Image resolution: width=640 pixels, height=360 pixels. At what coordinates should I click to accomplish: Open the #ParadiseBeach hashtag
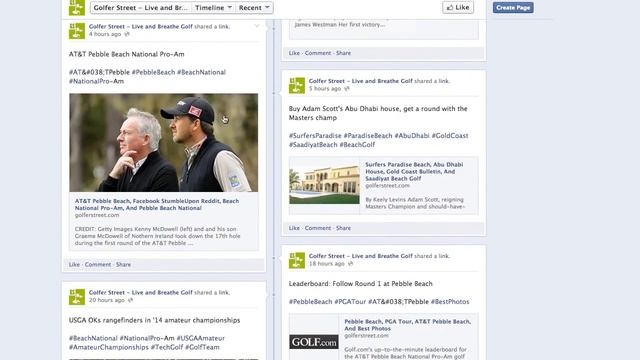[368, 136]
